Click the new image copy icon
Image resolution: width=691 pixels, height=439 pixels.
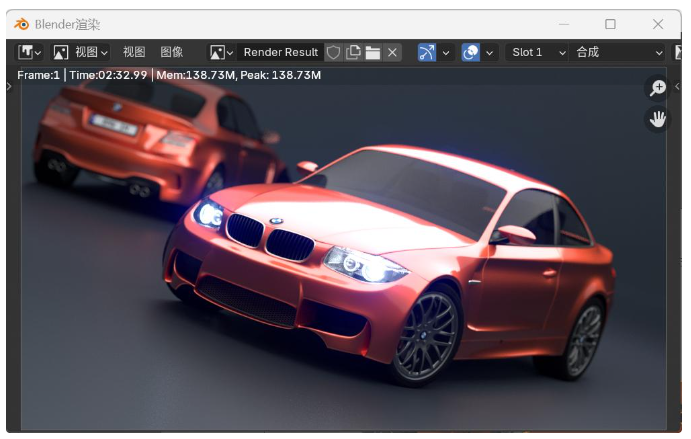[x=353, y=52]
